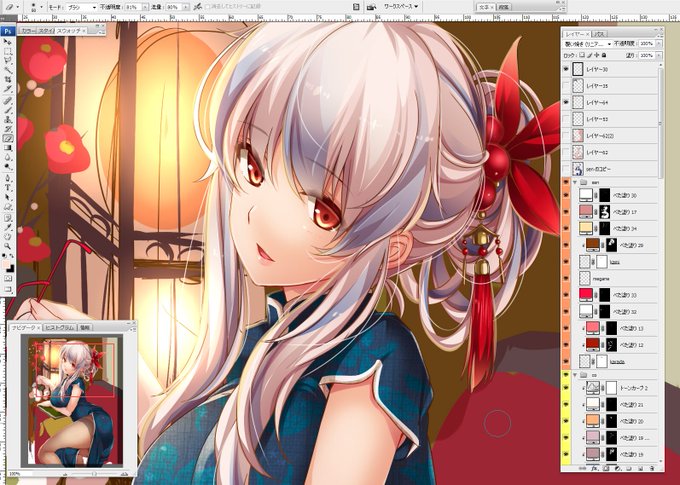Select the Crop tool

pyautogui.click(x=7, y=80)
